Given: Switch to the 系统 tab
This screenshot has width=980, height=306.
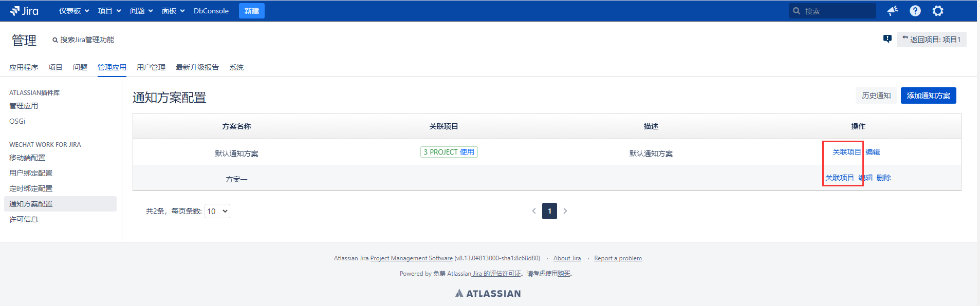Looking at the screenshot, I should tap(236, 67).
